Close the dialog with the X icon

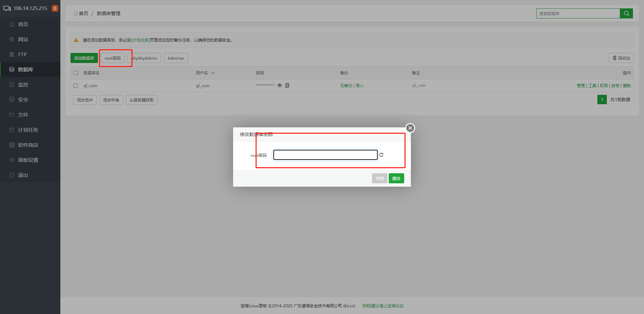point(410,128)
